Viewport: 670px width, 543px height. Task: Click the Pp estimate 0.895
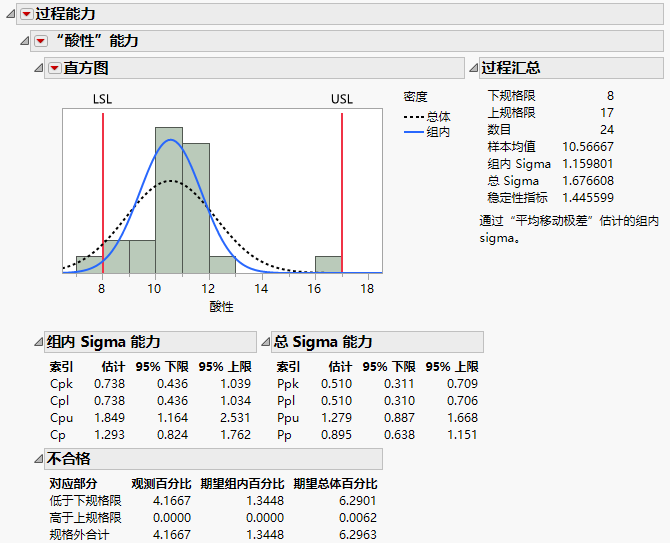pos(336,434)
